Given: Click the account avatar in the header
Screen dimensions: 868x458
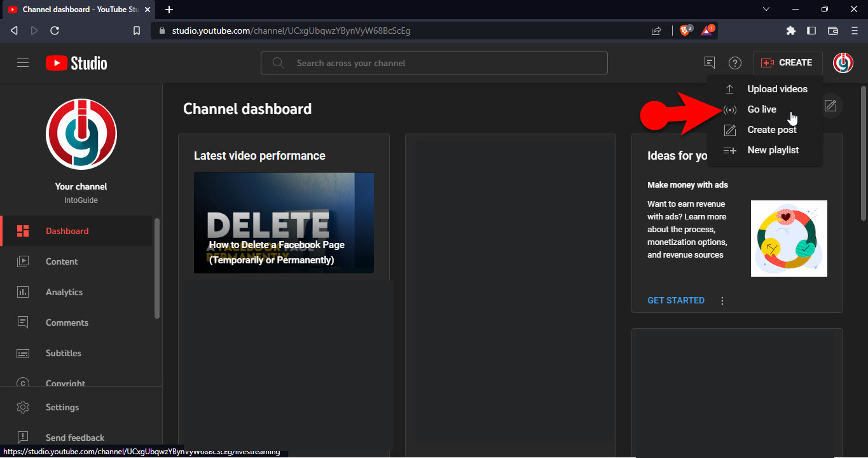Looking at the screenshot, I should (x=843, y=63).
